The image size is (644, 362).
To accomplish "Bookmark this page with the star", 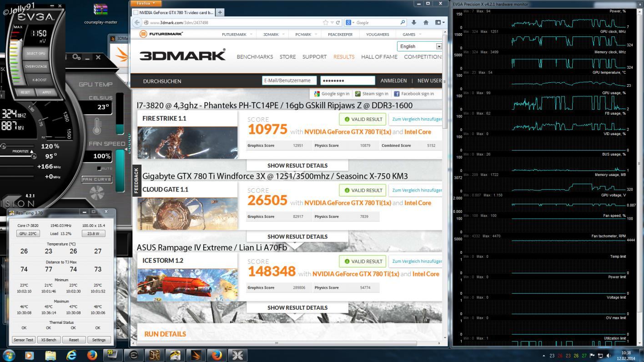I will click(x=325, y=22).
